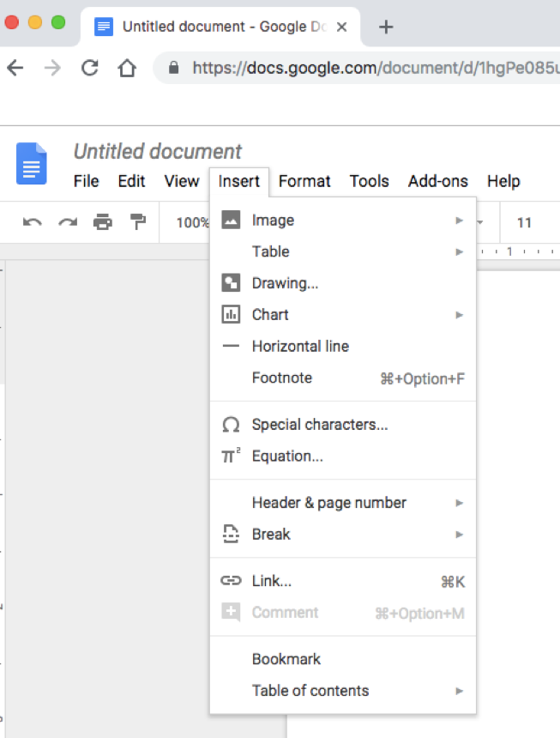Click the undo toolbar icon
This screenshot has height=738, width=560.
(33, 221)
